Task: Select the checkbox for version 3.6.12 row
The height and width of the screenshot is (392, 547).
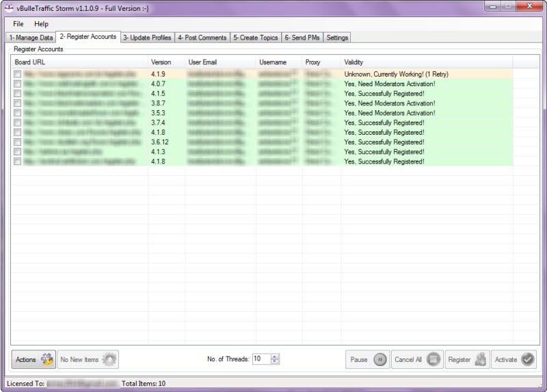Action: tap(17, 142)
